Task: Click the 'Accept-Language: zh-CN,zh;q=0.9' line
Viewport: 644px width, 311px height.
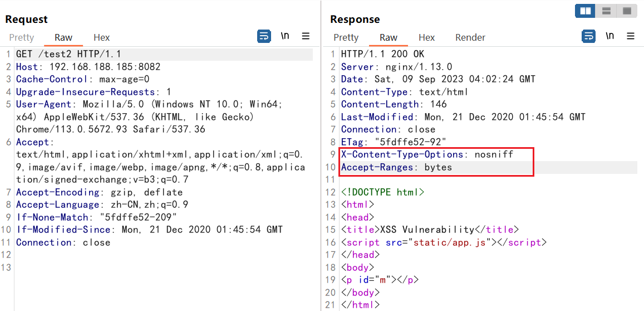Action: coord(102,205)
